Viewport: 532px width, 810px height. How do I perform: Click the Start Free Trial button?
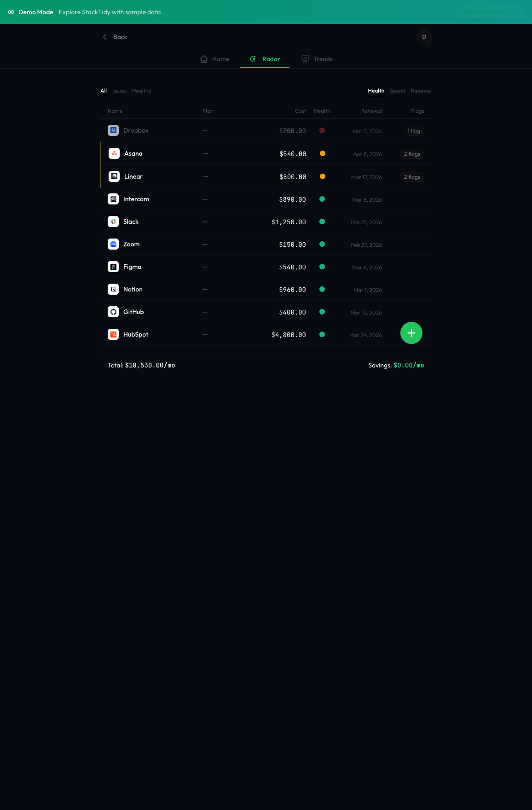490,12
